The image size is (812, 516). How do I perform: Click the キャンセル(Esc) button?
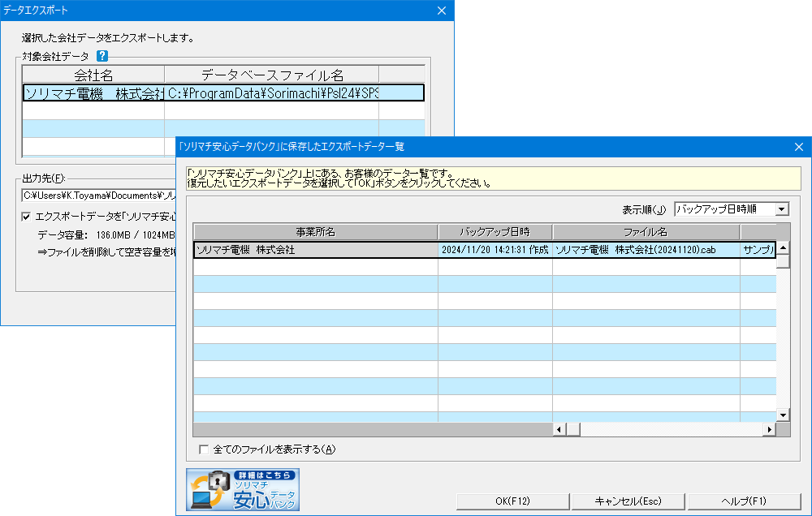[x=628, y=501]
